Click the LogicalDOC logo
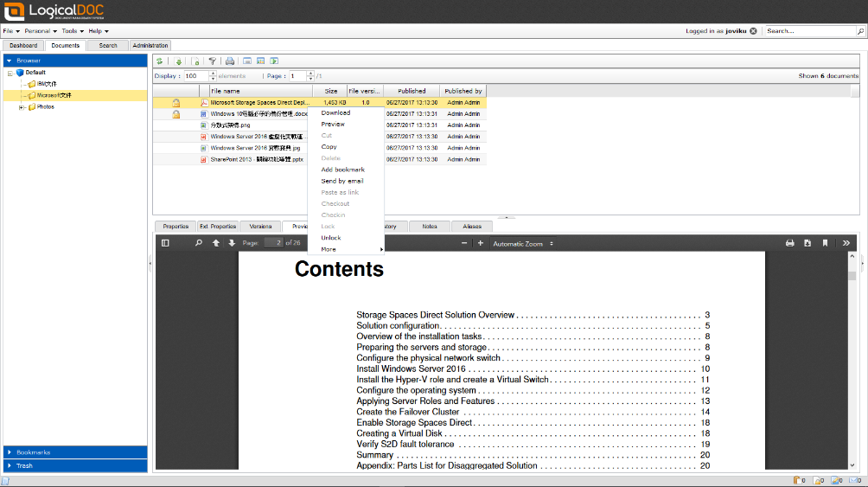Image resolution: width=868 pixels, height=487 pixels. (54, 11)
